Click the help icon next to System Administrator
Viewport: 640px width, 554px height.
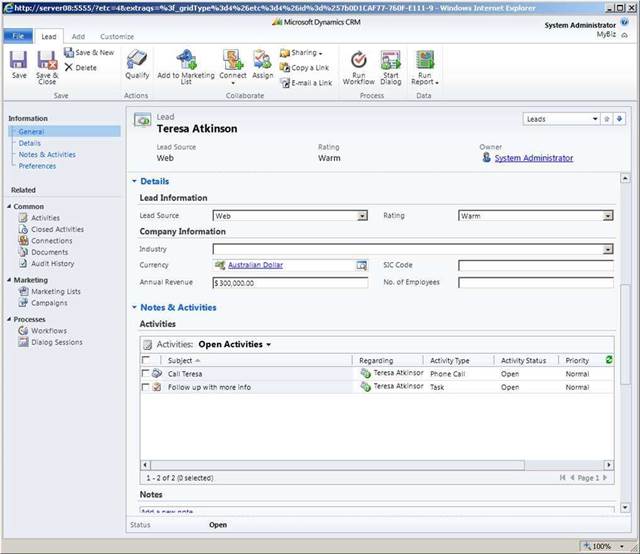624,22
